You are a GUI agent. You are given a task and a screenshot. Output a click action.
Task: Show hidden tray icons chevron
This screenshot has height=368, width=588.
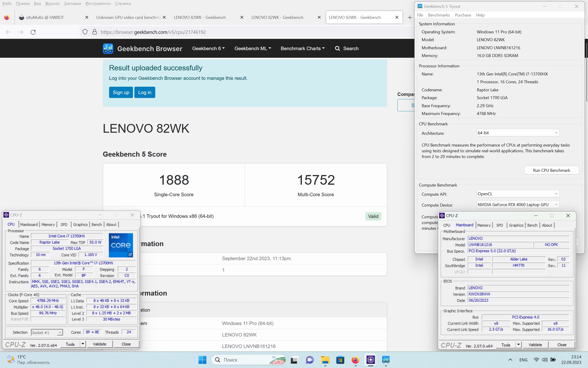510,360
